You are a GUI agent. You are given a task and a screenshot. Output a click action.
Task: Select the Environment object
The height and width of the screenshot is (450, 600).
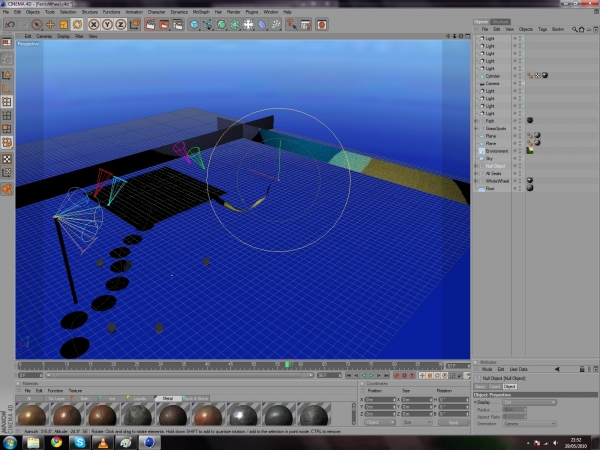tap(497, 151)
